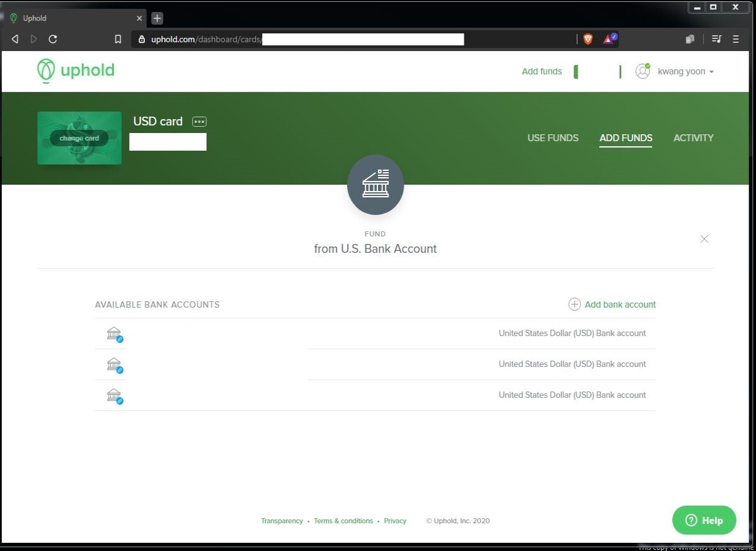Select second bank account row icon

114,364
